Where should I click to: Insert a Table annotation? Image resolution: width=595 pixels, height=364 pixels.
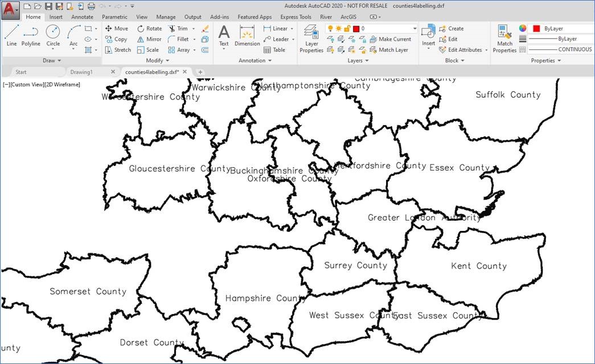pos(274,49)
